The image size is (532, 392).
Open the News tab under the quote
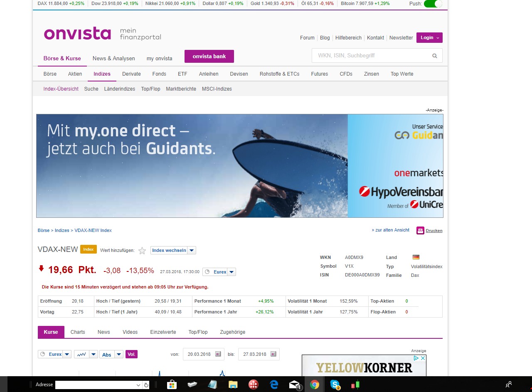pos(104,332)
